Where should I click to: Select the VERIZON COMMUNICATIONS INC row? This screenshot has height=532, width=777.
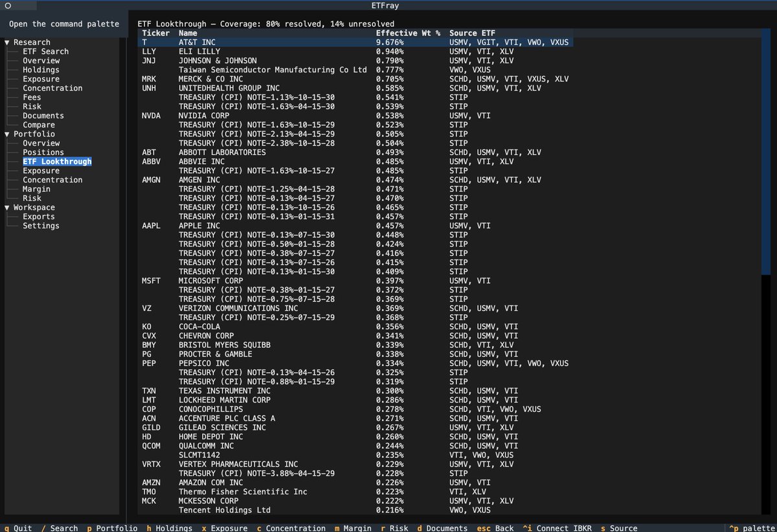click(355, 309)
